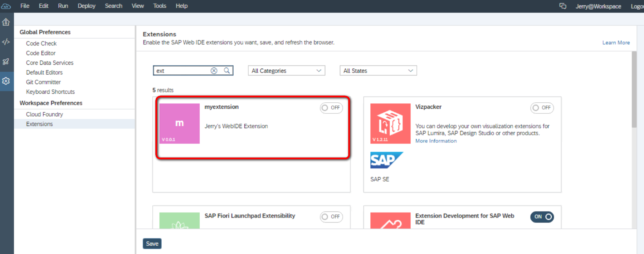This screenshot has width=644, height=254.
Task: Open the View menu
Action: [x=138, y=6]
